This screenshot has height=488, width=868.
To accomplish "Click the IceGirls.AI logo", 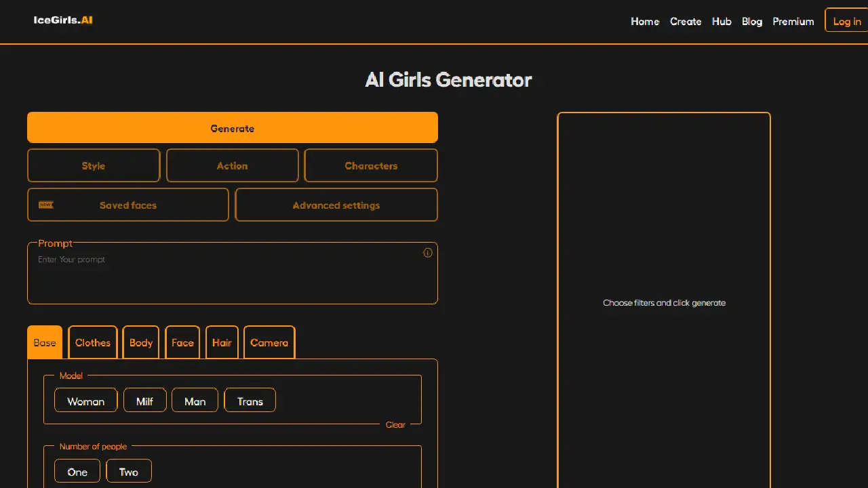I will pyautogui.click(x=63, y=20).
